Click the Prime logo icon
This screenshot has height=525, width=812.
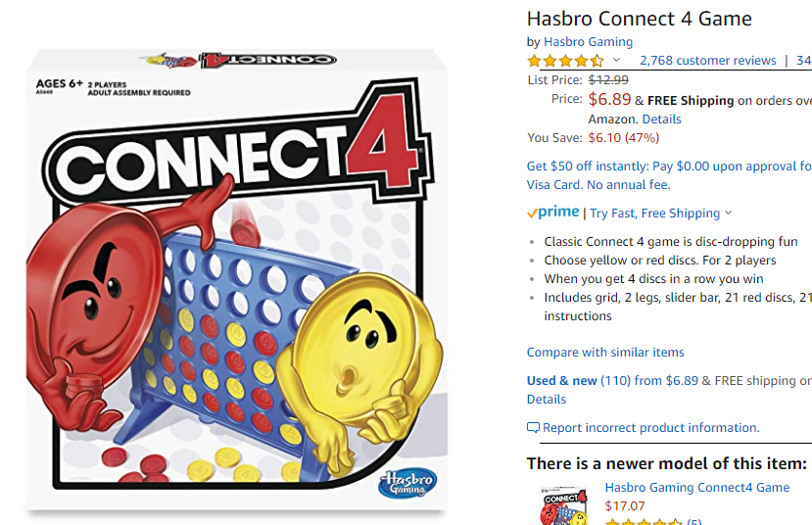click(553, 213)
